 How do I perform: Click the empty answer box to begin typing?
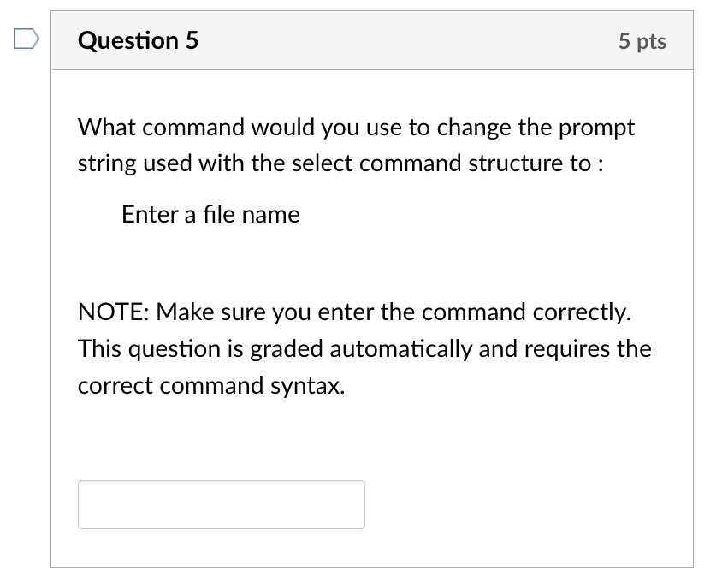tap(221, 504)
